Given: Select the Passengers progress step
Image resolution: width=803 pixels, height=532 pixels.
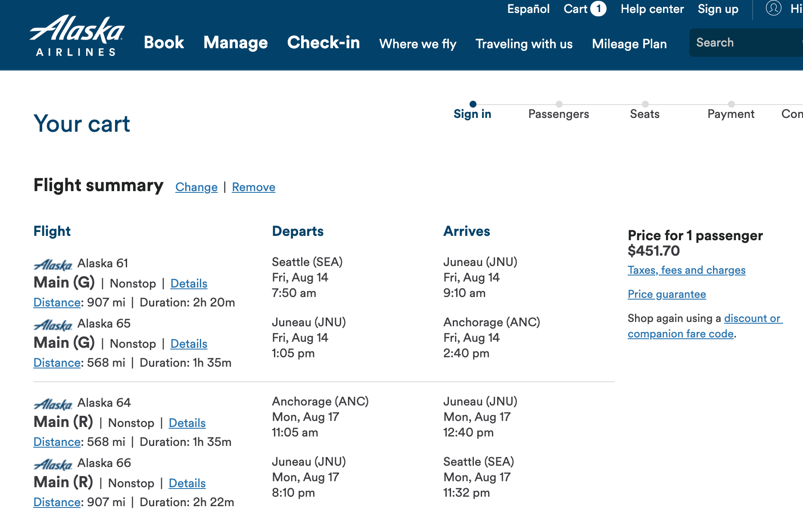Looking at the screenshot, I should (558, 114).
